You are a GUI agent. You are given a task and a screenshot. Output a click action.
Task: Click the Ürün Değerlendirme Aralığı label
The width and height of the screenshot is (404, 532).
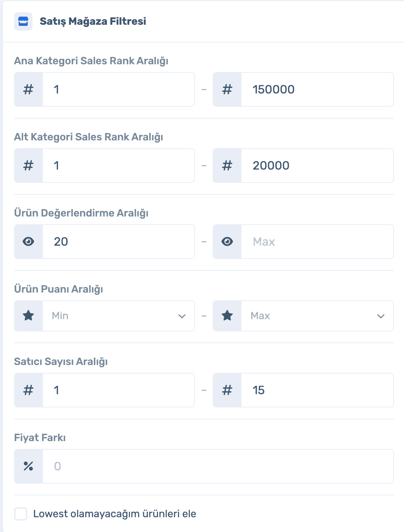point(81,213)
